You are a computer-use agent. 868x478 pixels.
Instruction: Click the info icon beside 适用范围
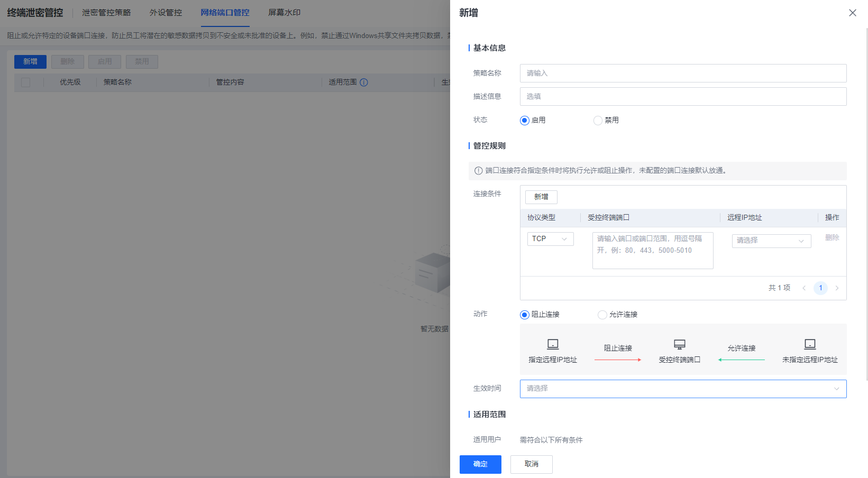coord(364,82)
